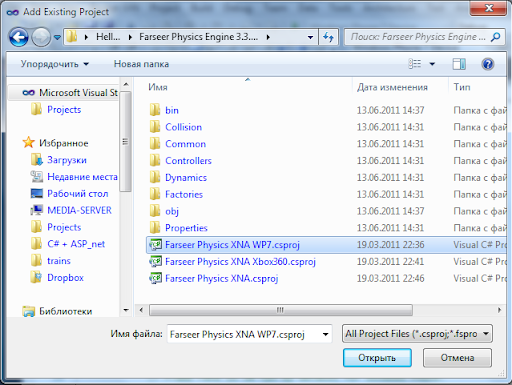
Task: Click 'Отмена' to cancel the dialog
Action: pos(457,358)
